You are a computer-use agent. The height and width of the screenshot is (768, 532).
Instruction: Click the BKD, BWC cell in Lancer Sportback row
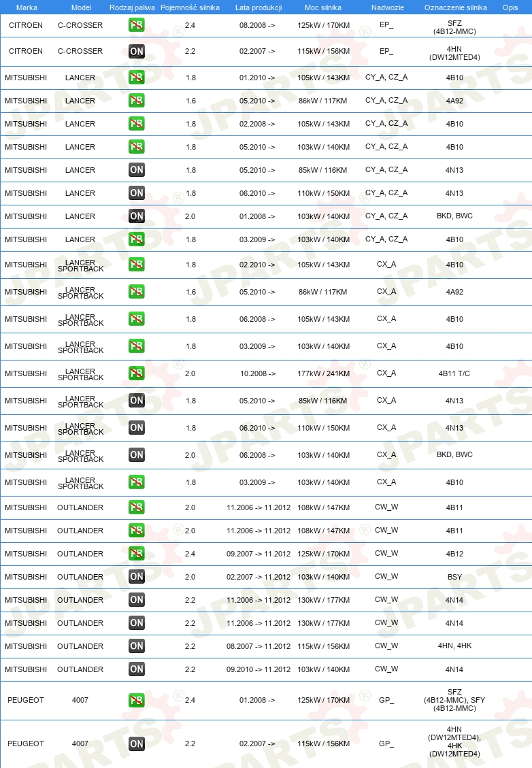pos(454,454)
